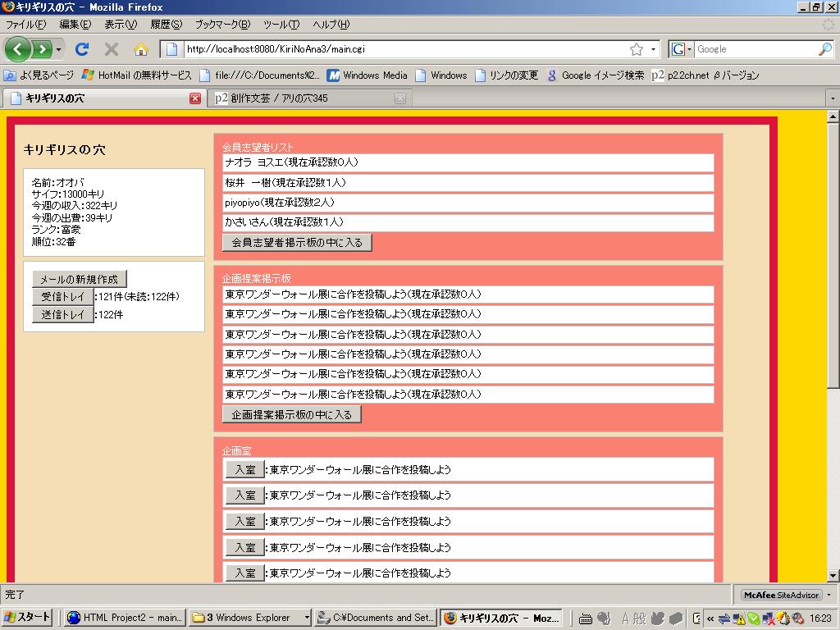The image size is (840, 630).
Task: Focus the Google search field
Action: coord(756,49)
